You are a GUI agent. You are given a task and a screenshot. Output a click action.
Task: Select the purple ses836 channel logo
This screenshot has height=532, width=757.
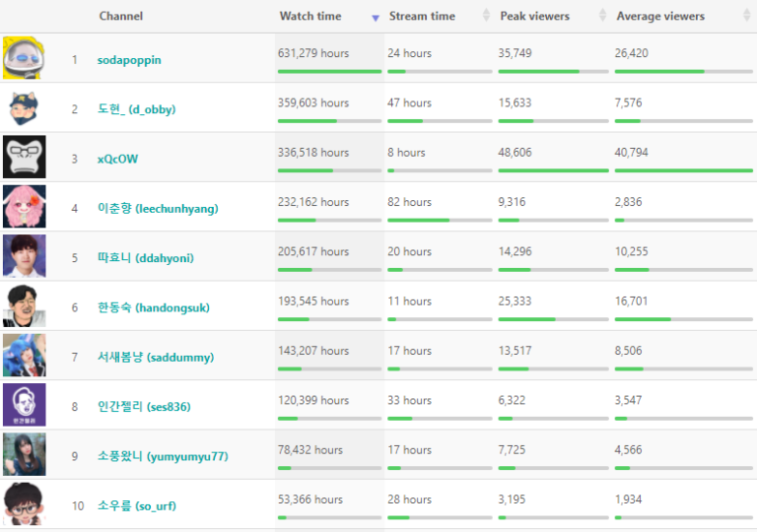[x=23, y=405]
